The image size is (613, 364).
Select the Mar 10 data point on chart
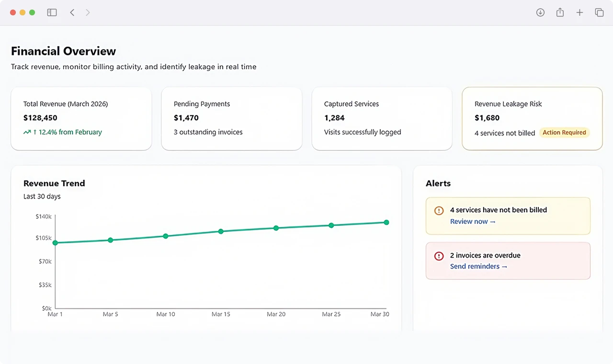tap(166, 236)
